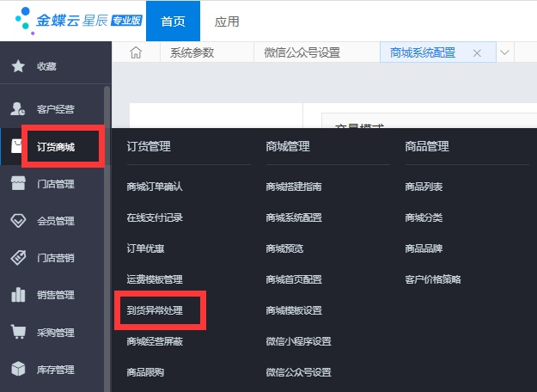Close the 商城系统配置 tab

click(477, 53)
